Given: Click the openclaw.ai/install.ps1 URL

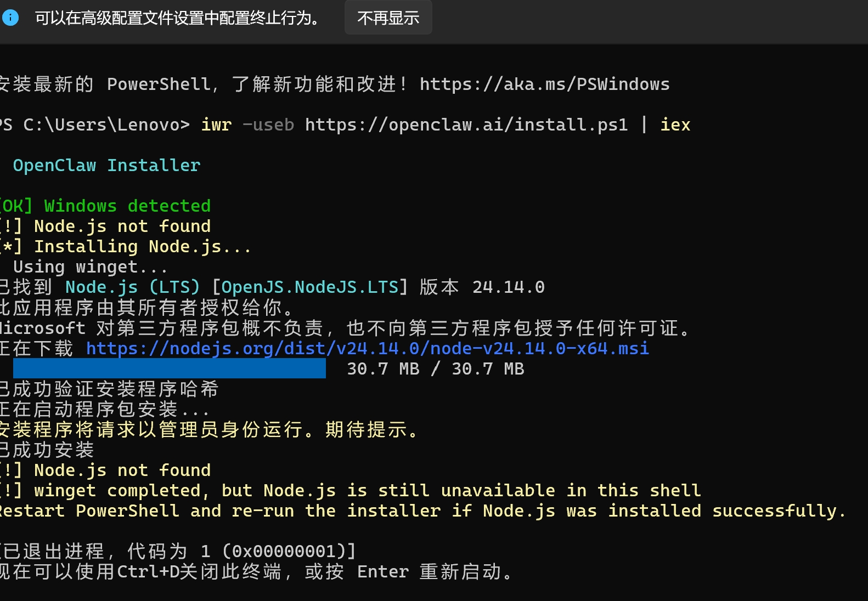Looking at the screenshot, I should click(x=466, y=125).
